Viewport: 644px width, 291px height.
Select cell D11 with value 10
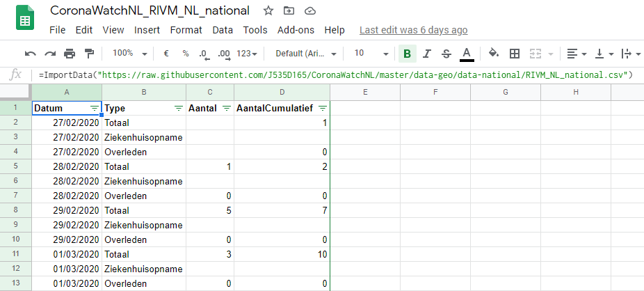point(282,254)
